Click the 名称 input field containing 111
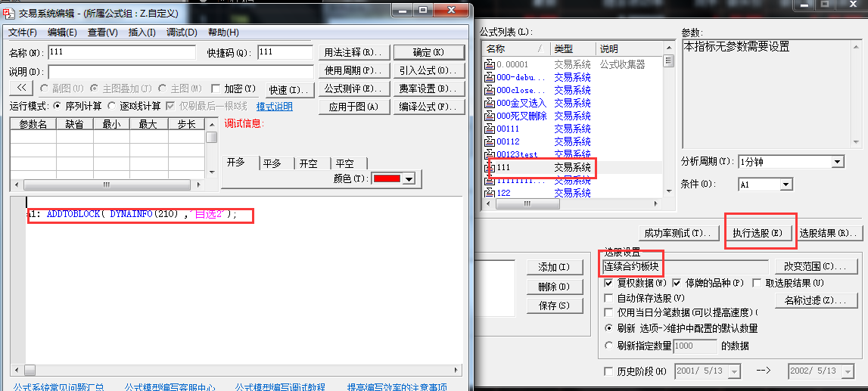868x391 pixels. tap(122, 52)
